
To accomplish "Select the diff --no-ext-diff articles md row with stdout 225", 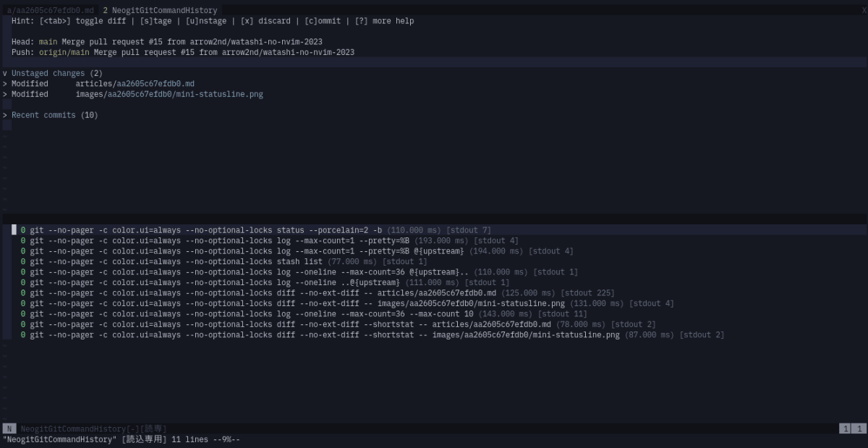I will tap(318, 293).
